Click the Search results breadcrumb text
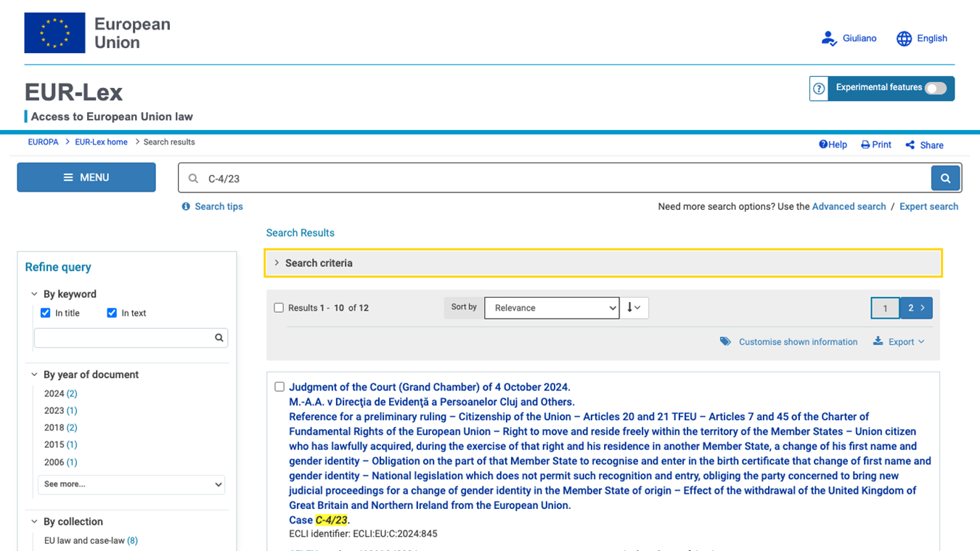Image resolution: width=980 pixels, height=551 pixels. 169,142
